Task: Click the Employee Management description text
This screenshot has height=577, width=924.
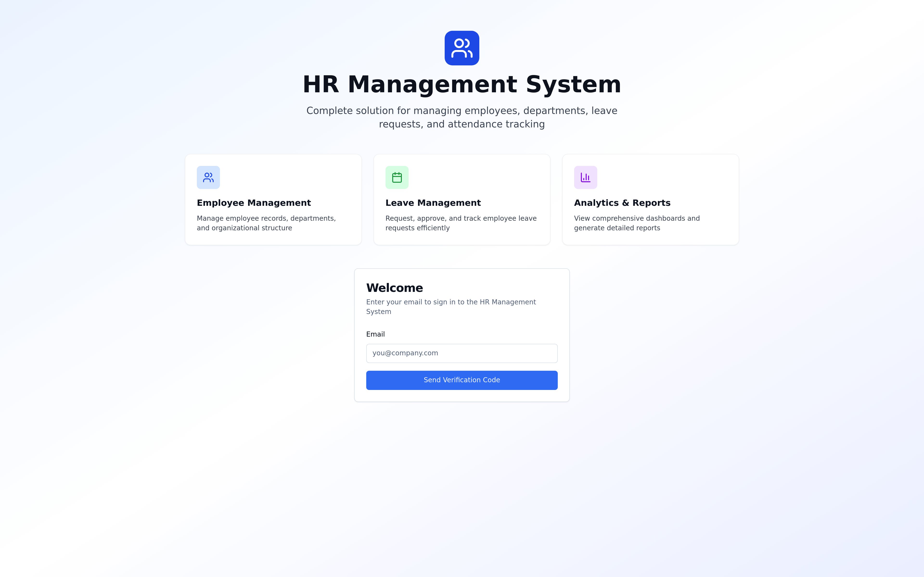Action: (x=266, y=223)
